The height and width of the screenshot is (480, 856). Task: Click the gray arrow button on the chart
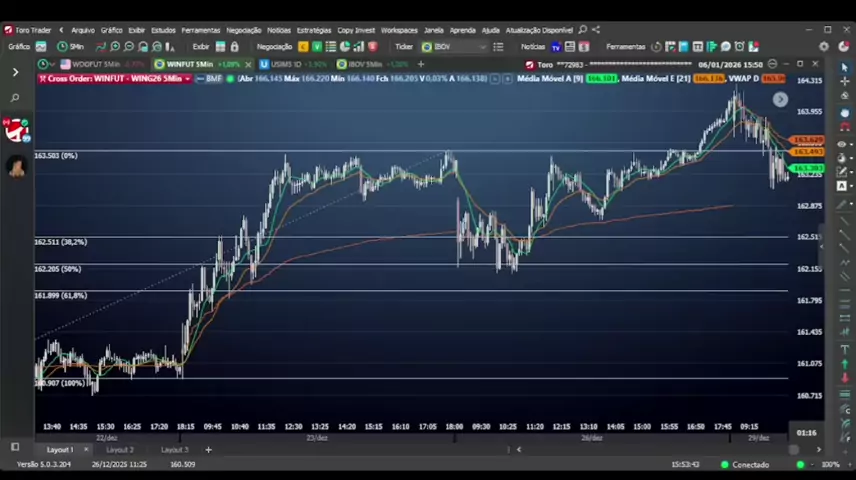click(x=780, y=99)
